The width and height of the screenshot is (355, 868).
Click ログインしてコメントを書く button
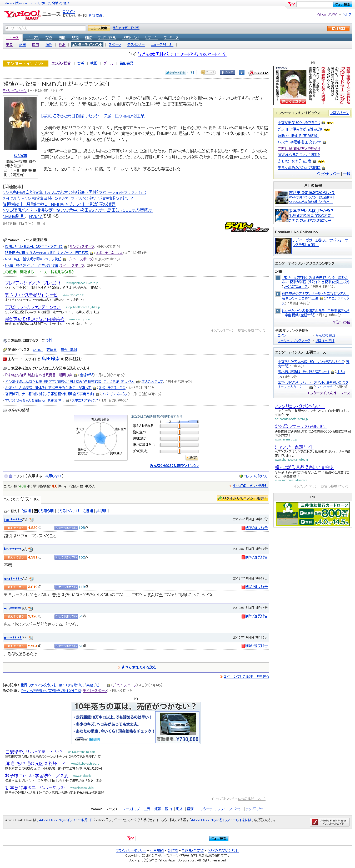click(x=242, y=498)
